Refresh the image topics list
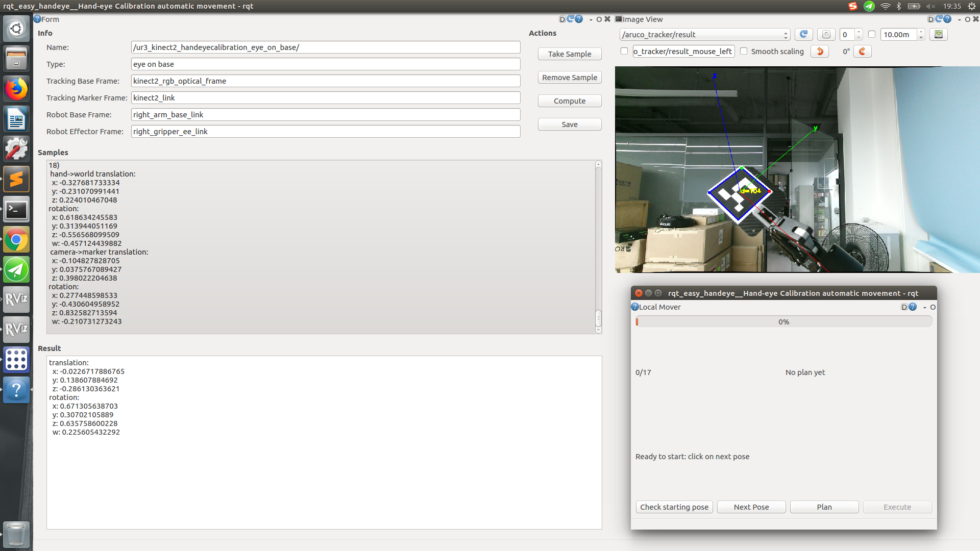 click(x=803, y=34)
